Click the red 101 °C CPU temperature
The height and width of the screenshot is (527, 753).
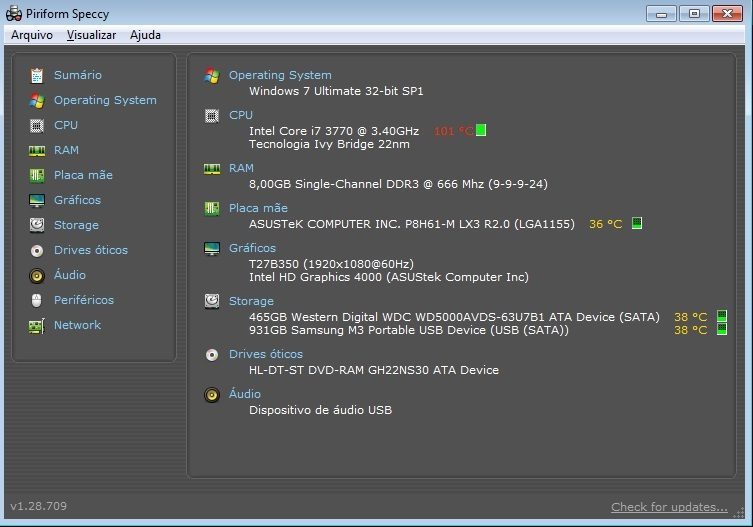click(454, 131)
